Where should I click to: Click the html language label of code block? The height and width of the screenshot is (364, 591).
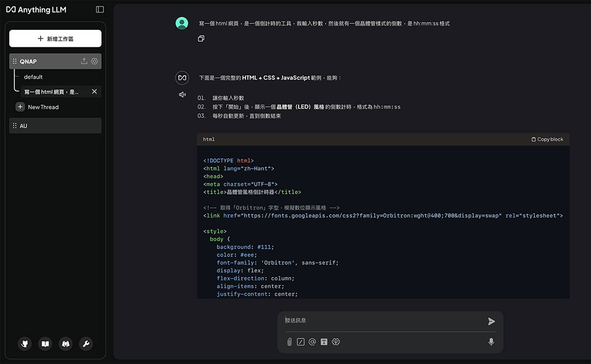(209, 140)
